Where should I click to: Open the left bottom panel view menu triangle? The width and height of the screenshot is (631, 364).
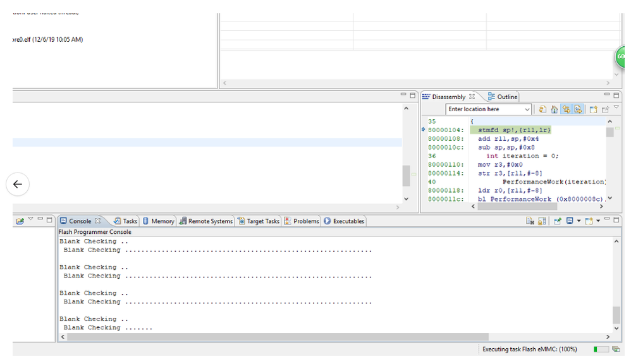pyautogui.click(x=30, y=219)
